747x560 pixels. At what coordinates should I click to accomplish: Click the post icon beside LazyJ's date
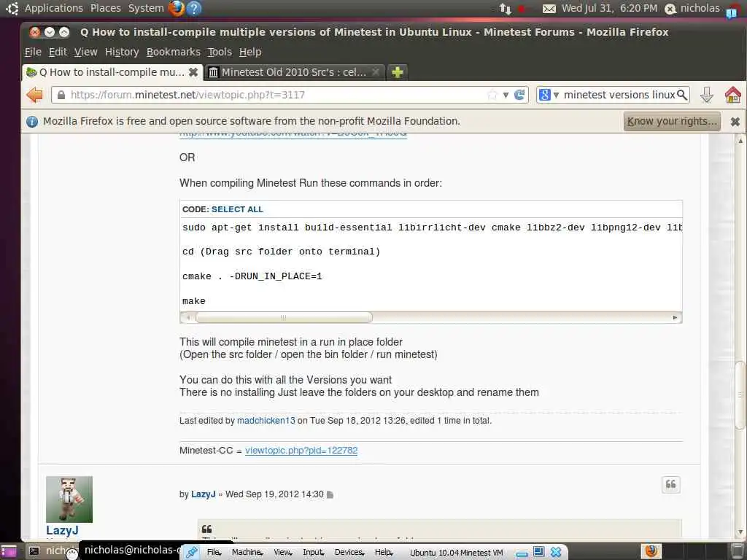[330, 495]
